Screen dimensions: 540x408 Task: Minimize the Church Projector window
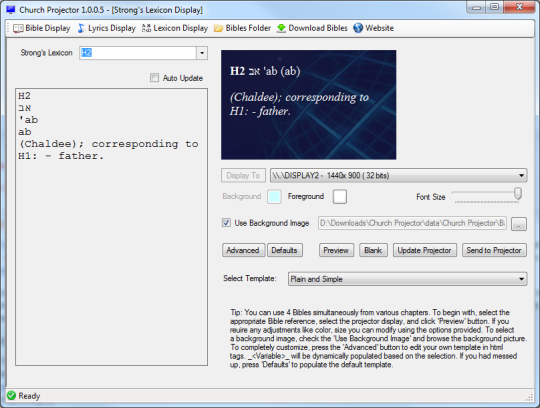[x=477, y=7]
